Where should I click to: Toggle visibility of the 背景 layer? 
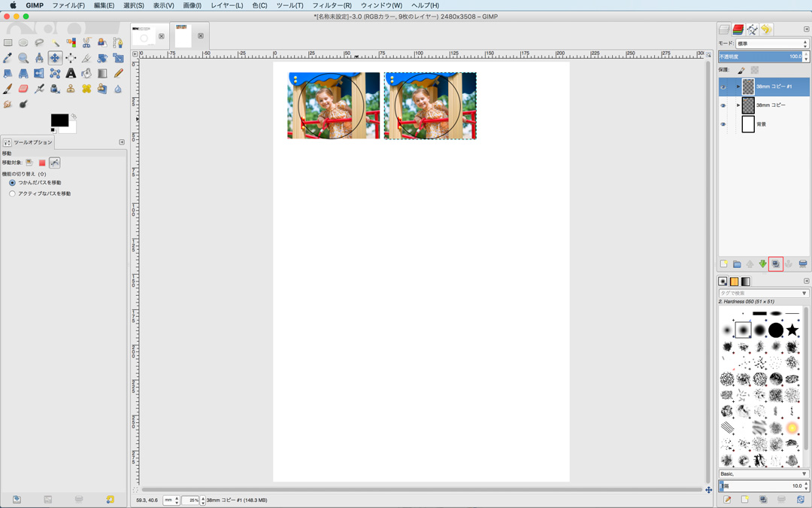point(723,124)
